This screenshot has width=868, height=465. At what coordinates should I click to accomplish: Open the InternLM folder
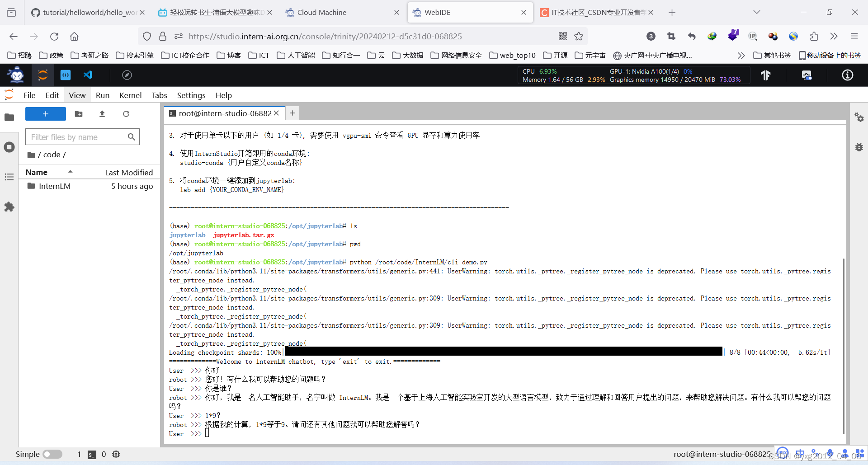[x=89, y=186]
